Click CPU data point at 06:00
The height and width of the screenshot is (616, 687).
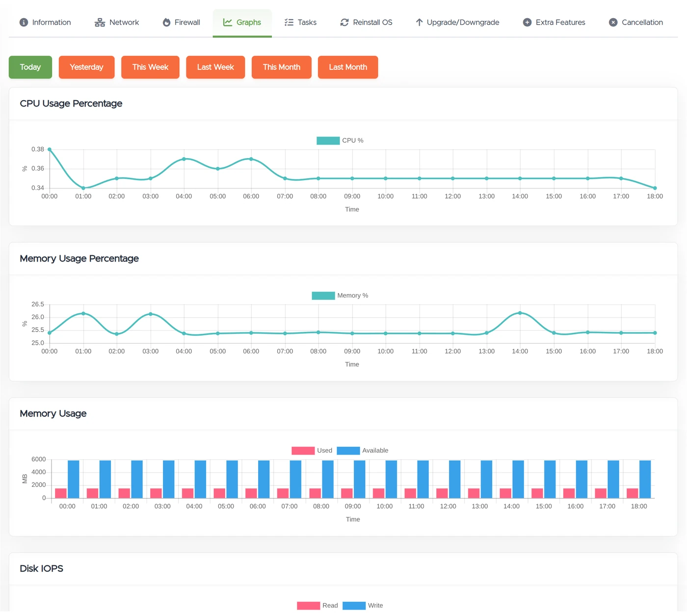(251, 159)
